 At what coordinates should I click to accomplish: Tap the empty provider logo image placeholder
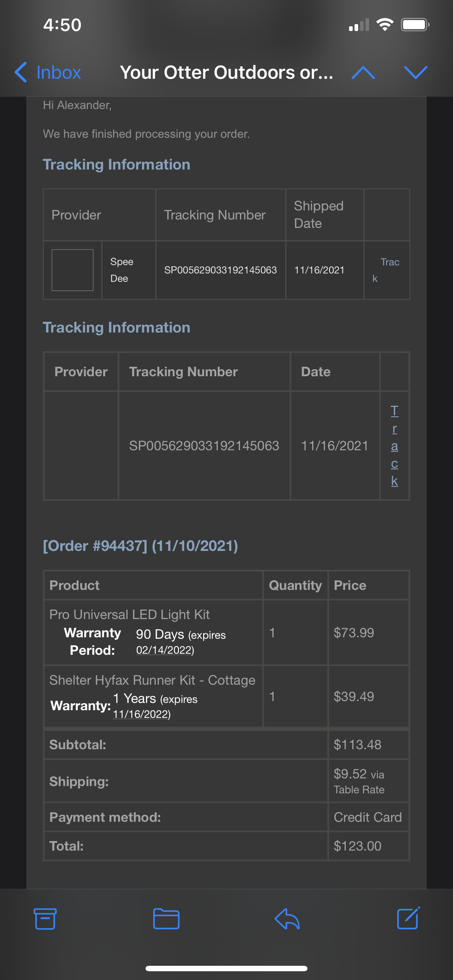72,270
